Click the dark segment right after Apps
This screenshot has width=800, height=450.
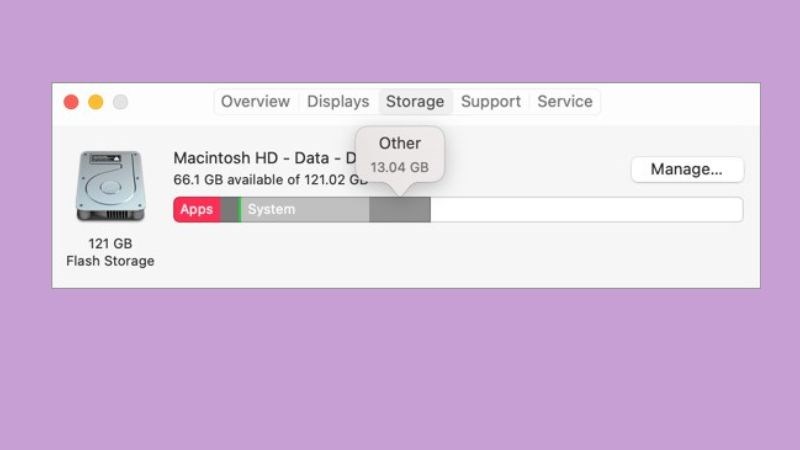click(x=229, y=210)
